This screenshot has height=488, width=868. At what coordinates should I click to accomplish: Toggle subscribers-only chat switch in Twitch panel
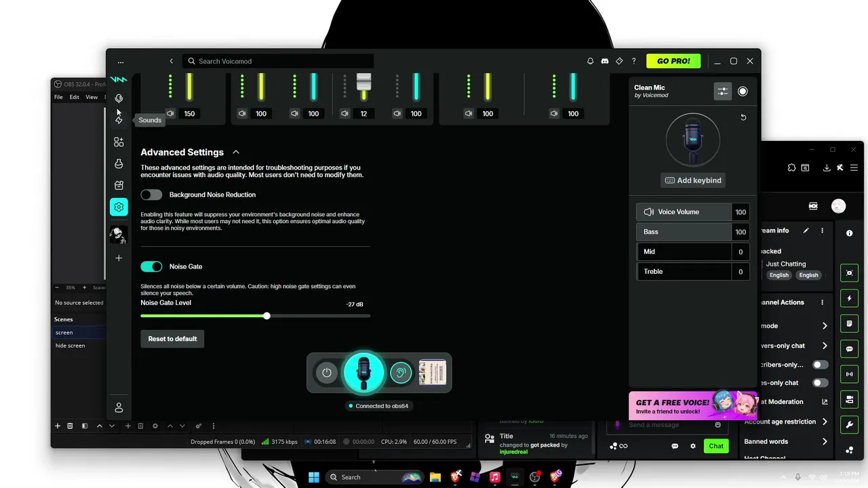point(821,365)
